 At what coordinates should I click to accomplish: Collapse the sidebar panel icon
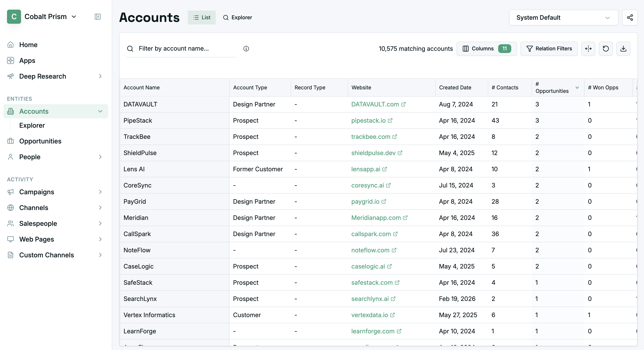click(97, 17)
